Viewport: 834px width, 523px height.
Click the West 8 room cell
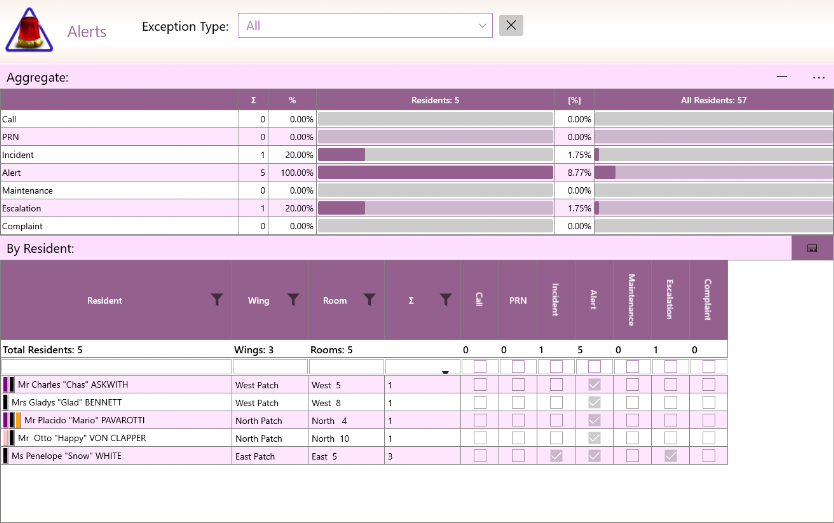(x=346, y=403)
